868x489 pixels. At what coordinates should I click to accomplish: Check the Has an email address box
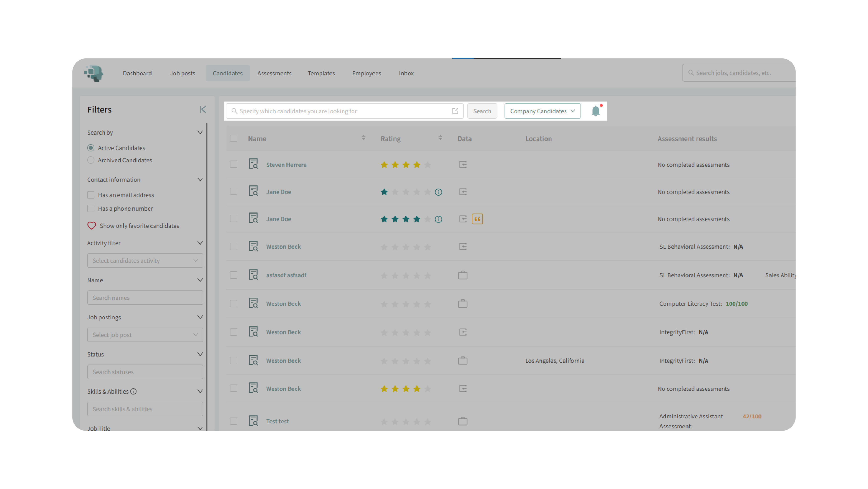click(91, 195)
